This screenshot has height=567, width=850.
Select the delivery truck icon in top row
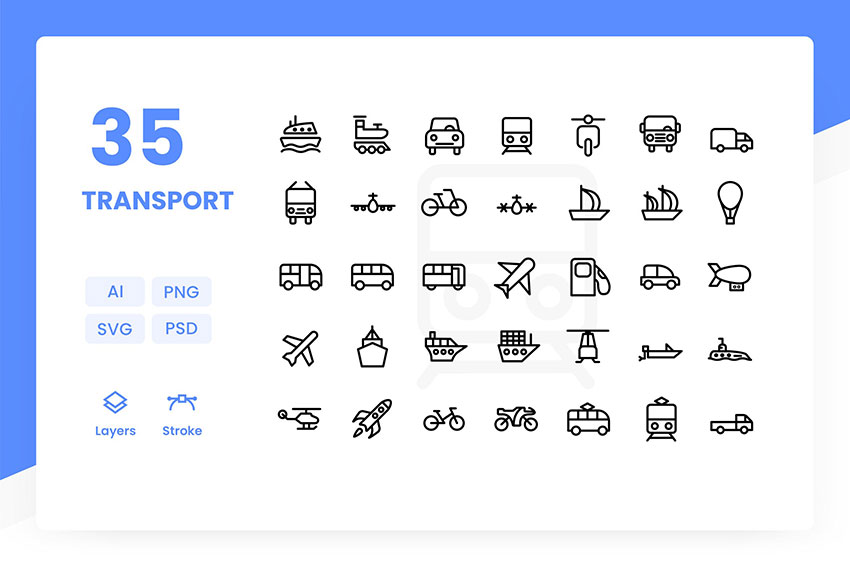pos(731,140)
